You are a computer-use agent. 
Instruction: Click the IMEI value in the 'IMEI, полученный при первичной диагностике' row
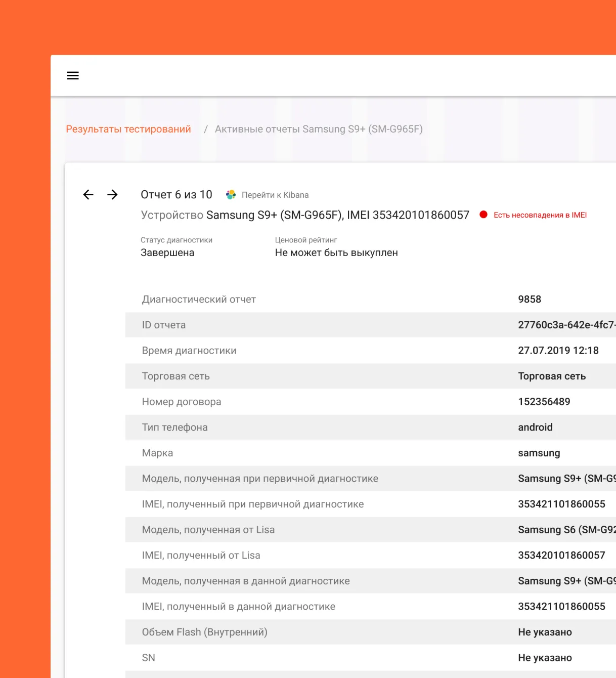561,504
